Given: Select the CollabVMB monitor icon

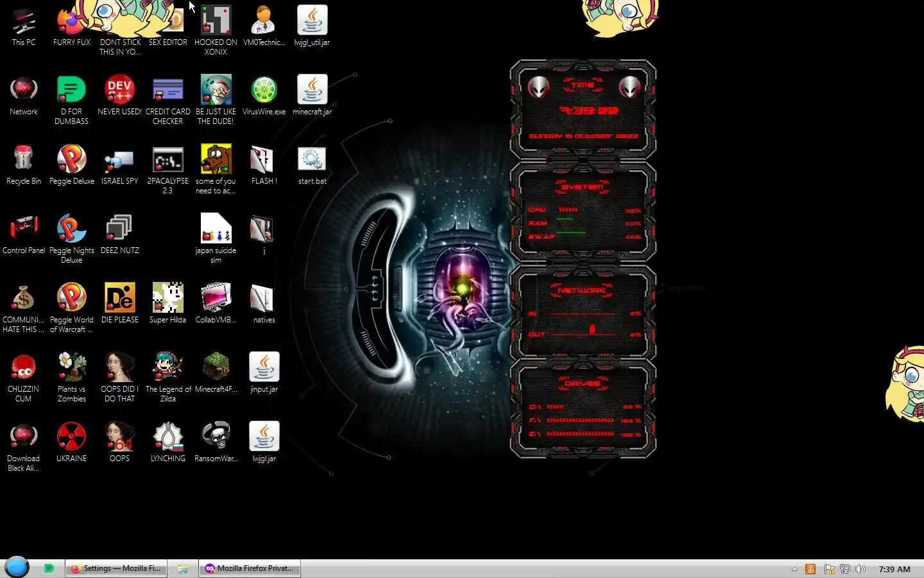Looking at the screenshot, I should [216, 304].
